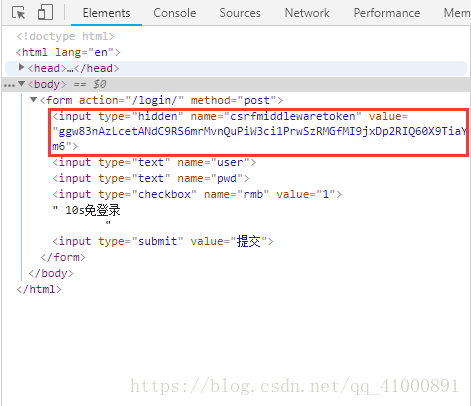Select the html lang="en" line

[68, 52]
